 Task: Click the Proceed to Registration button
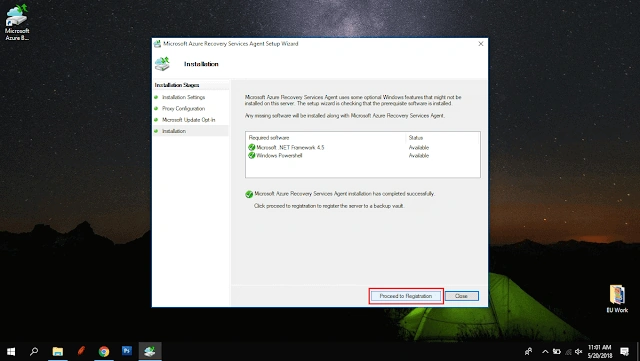coord(406,296)
